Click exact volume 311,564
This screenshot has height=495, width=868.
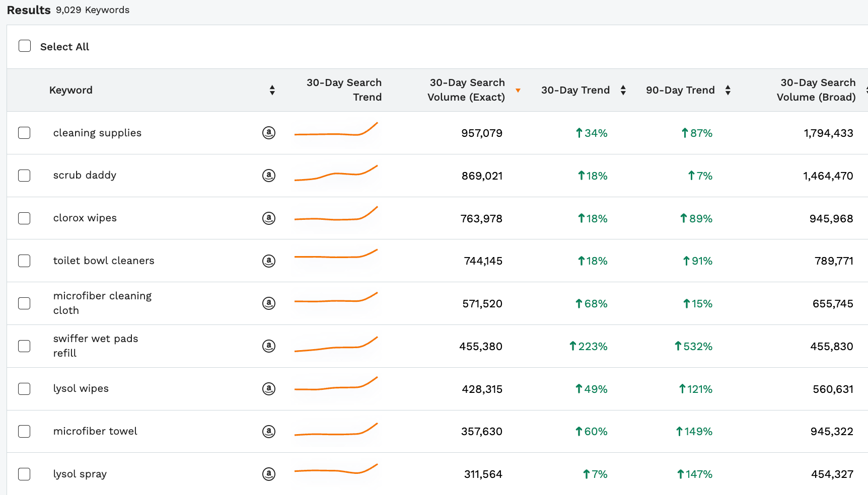(x=483, y=474)
